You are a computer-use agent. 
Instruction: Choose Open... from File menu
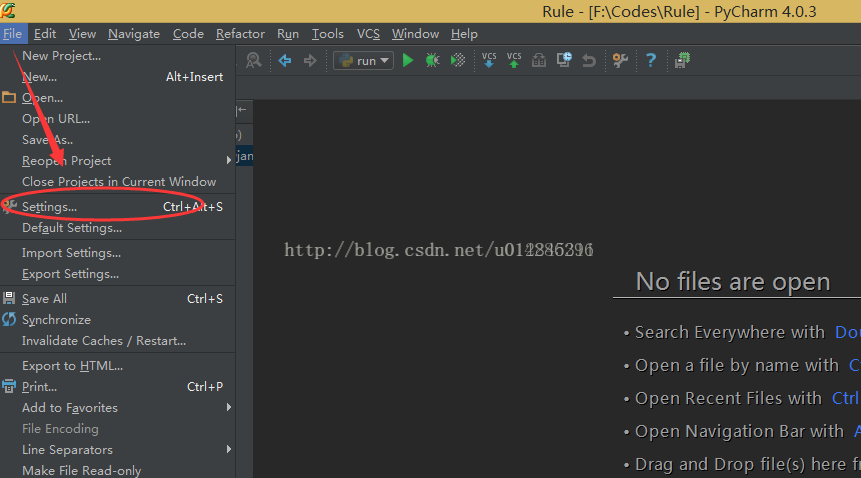(x=118, y=98)
